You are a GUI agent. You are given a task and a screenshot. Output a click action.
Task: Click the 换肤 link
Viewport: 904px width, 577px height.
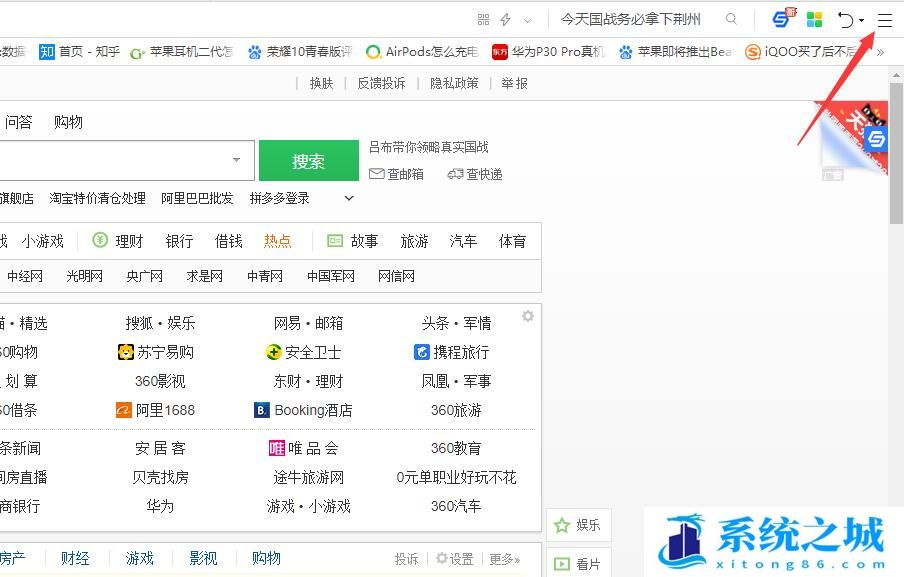point(321,84)
